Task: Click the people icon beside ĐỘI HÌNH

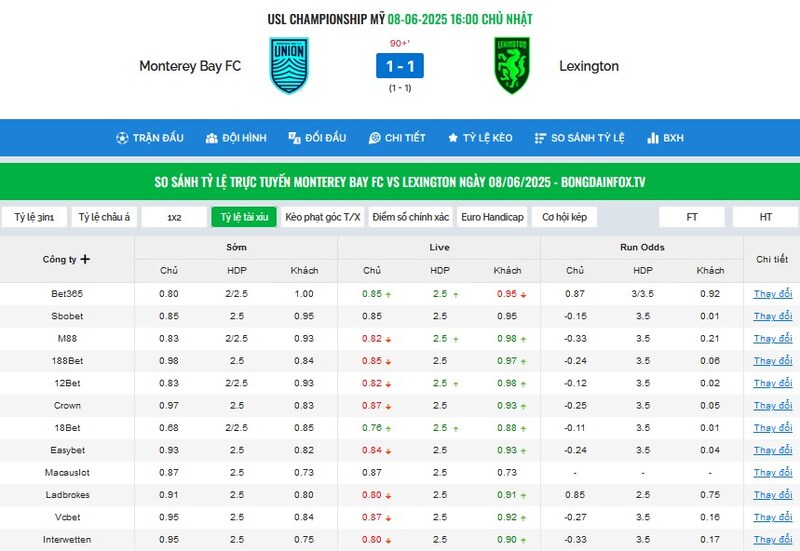Action: pos(211,138)
